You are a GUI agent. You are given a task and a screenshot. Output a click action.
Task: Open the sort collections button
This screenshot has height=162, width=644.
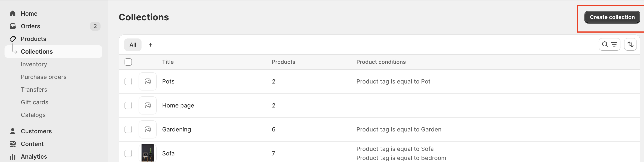click(x=630, y=45)
